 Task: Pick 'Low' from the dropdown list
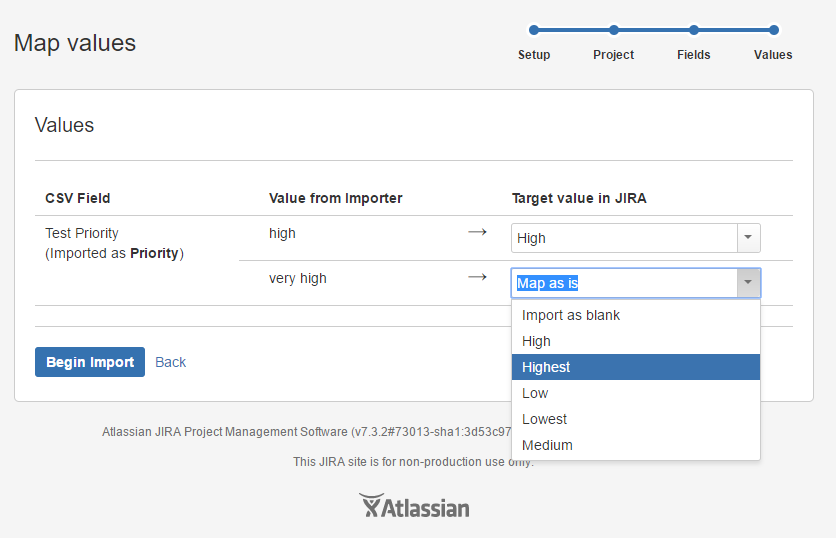(x=636, y=393)
